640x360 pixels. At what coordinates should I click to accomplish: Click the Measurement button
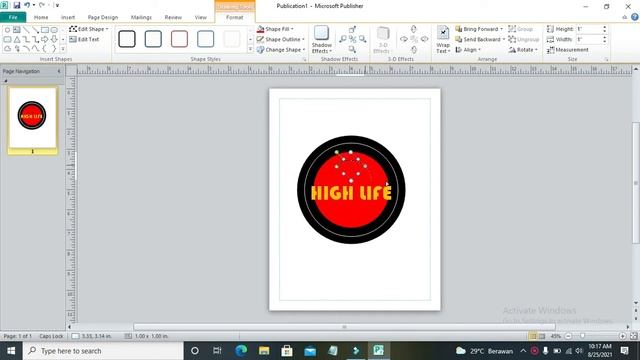click(x=568, y=49)
